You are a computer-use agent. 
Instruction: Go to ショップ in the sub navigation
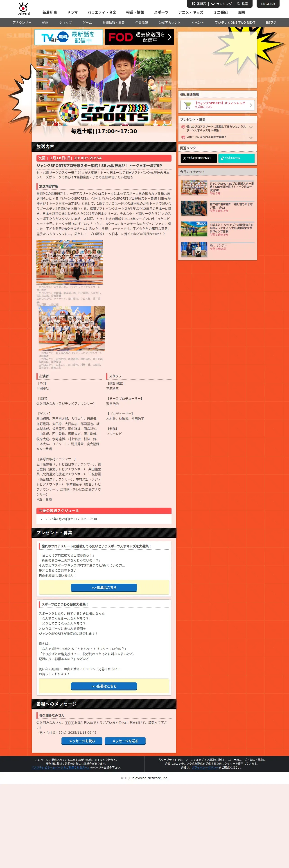click(x=65, y=23)
